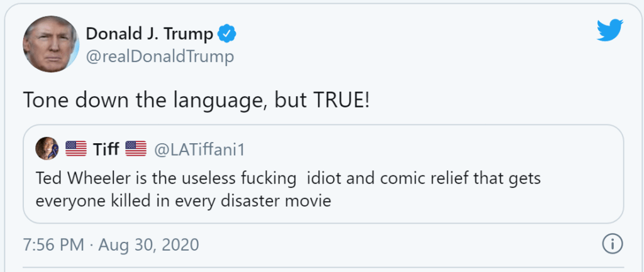Select the Tiff display name
This screenshot has width=644, height=272.
106,150
